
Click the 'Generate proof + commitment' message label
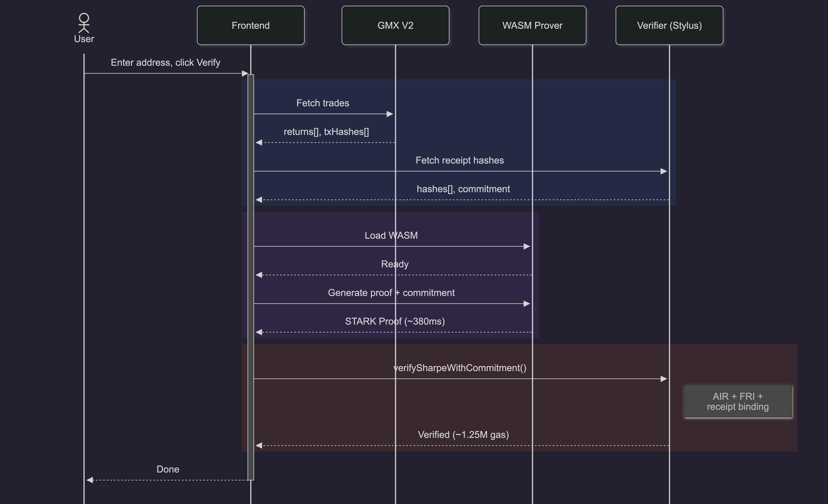(x=391, y=293)
